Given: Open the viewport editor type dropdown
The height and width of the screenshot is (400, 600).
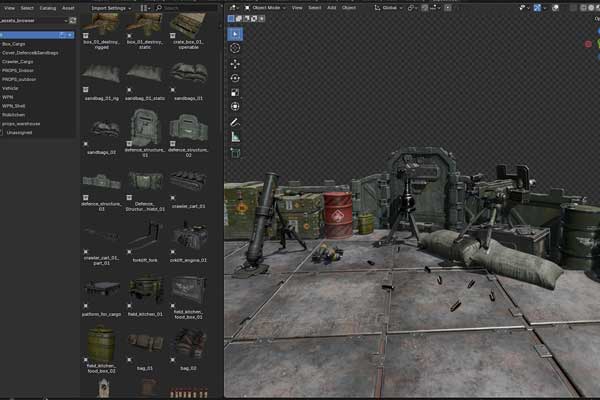Looking at the screenshot, I should click(234, 8).
